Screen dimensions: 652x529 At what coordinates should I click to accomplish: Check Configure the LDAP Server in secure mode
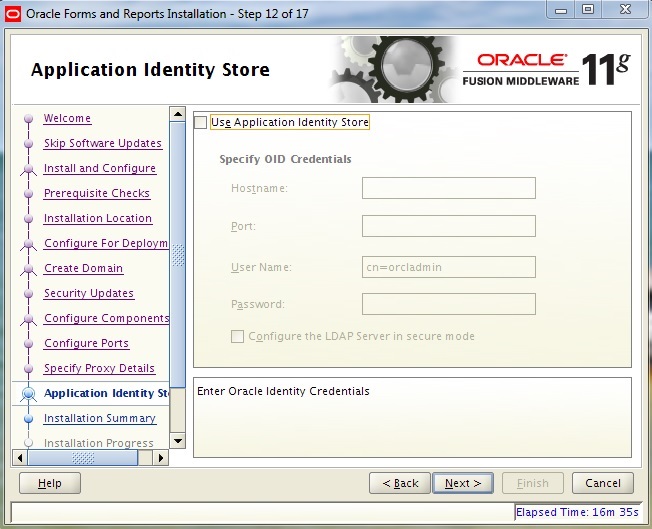pyautogui.click(x=238, y=337)
